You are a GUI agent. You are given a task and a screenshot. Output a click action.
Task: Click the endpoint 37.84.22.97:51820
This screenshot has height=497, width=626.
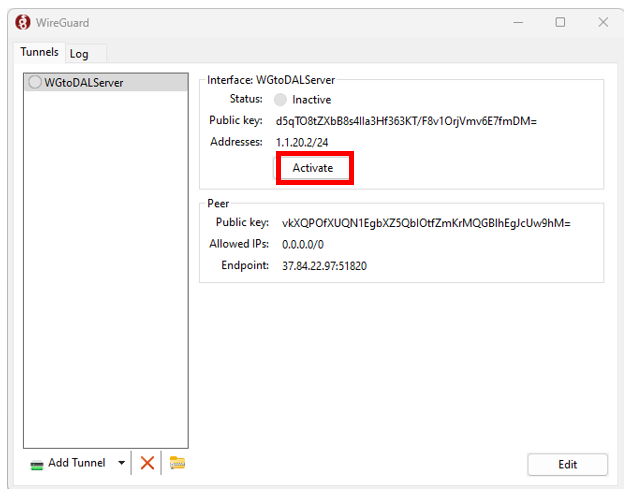324,265
